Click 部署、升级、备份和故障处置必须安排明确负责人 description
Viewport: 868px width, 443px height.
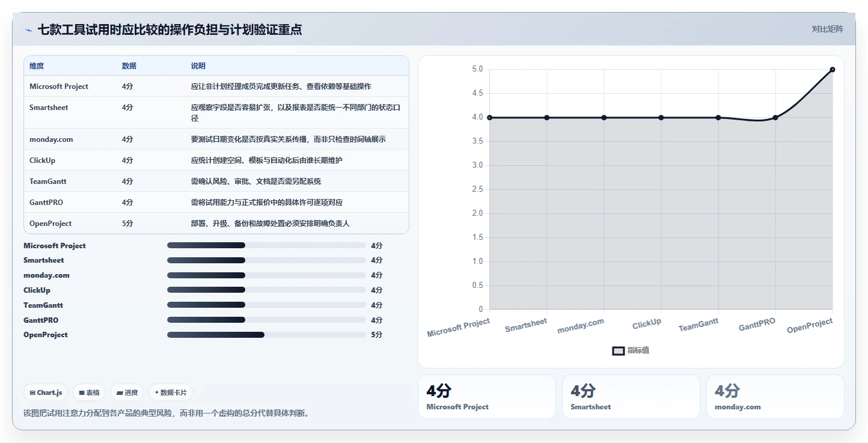tap(270, 224)
